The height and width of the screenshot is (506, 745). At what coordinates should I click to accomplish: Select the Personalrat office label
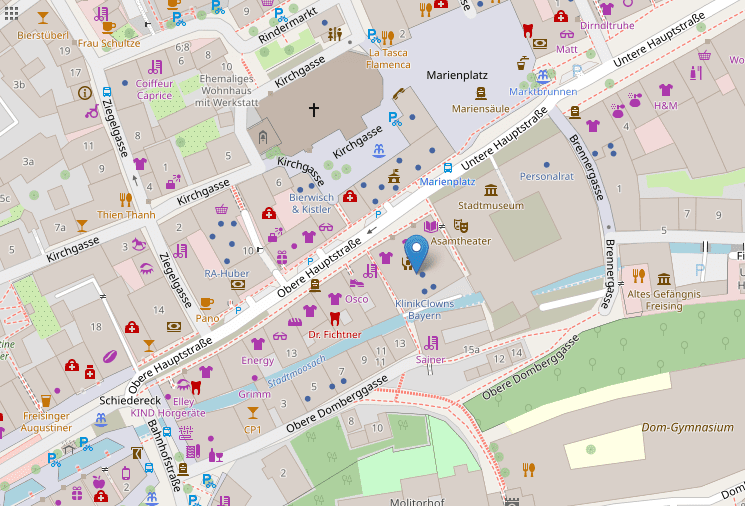coord(547,176)
